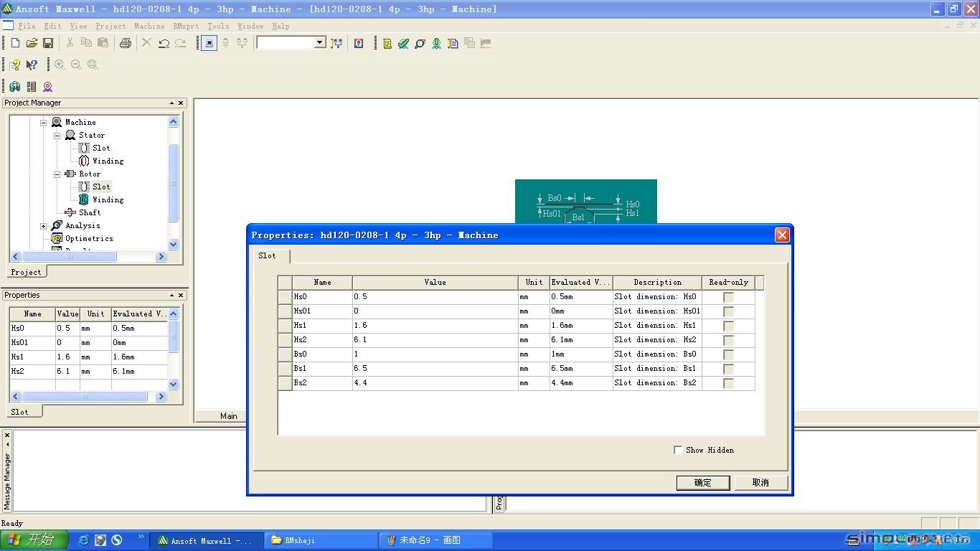Click the Copy toolbar icon
980x551 pixels.
86,43
